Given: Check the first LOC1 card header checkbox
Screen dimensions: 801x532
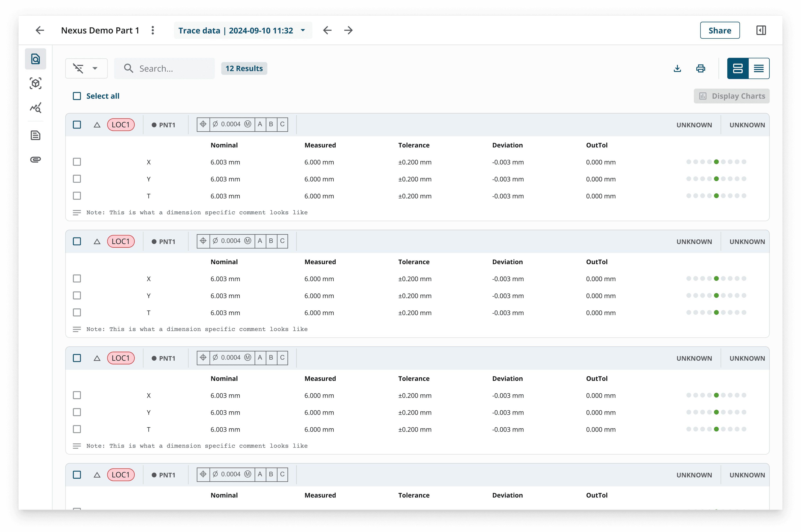Looking at the screenshot, I should point(77,125).
